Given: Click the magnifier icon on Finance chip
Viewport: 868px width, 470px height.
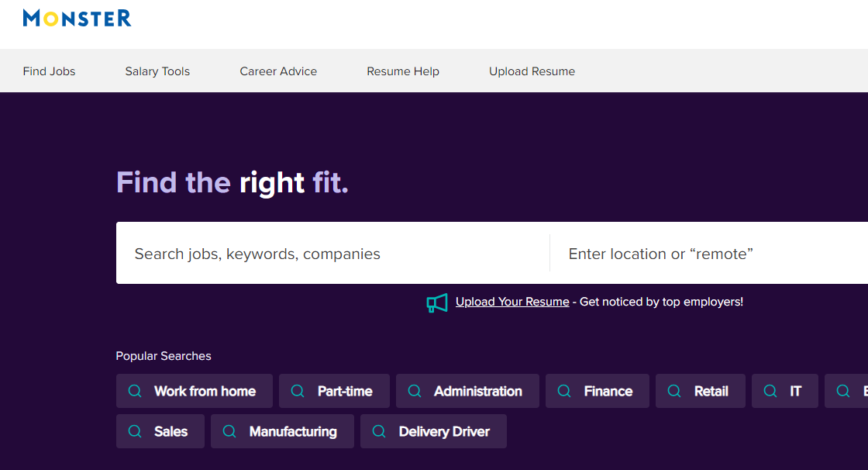Looking at the screenshot, I should coord(564,391).
